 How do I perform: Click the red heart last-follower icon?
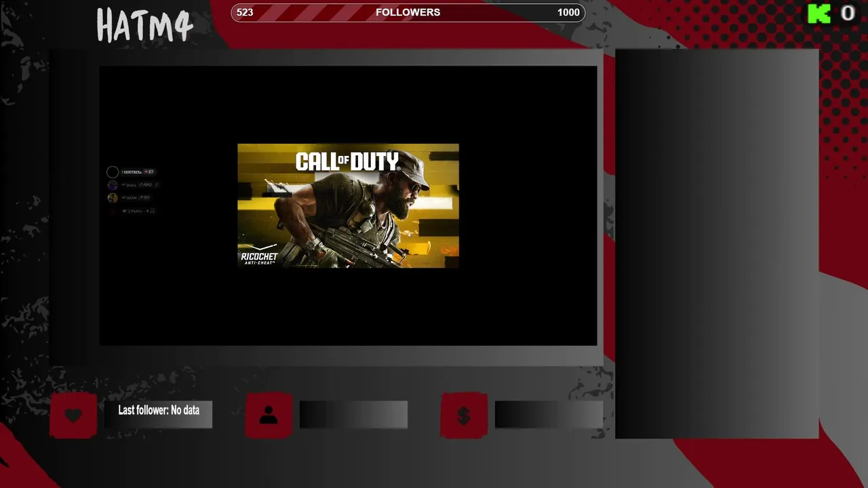(73, 415)
